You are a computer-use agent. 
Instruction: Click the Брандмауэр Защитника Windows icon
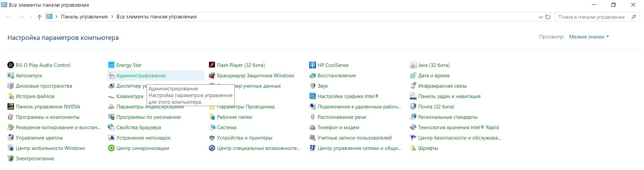point(212,76)
